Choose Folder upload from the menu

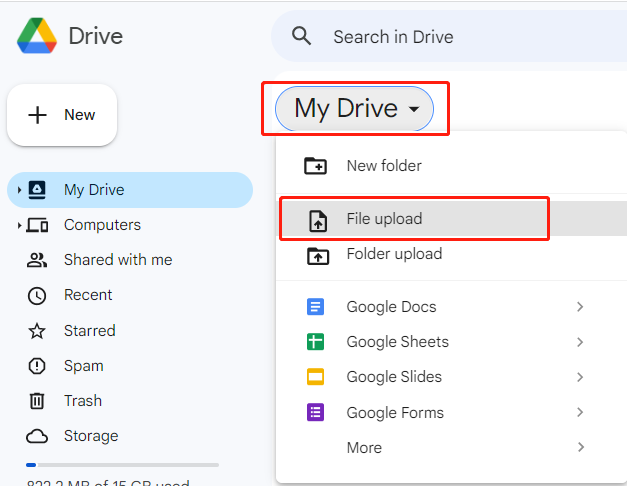451,254
